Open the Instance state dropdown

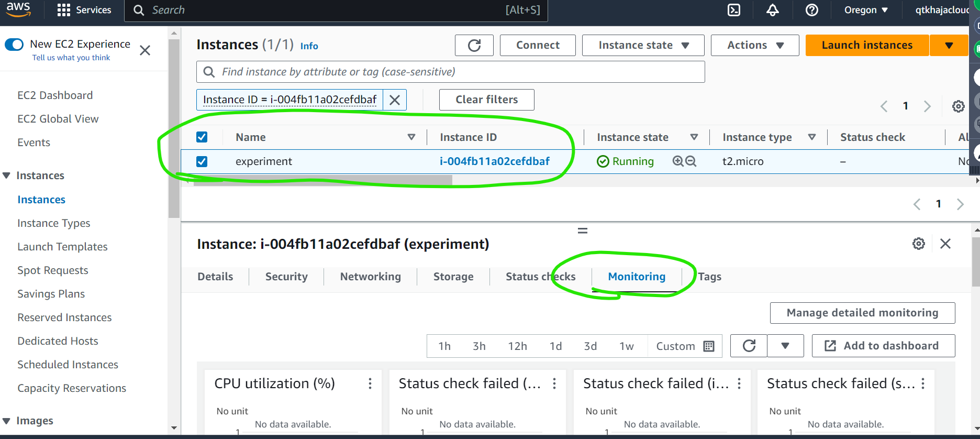click(643, 46)
